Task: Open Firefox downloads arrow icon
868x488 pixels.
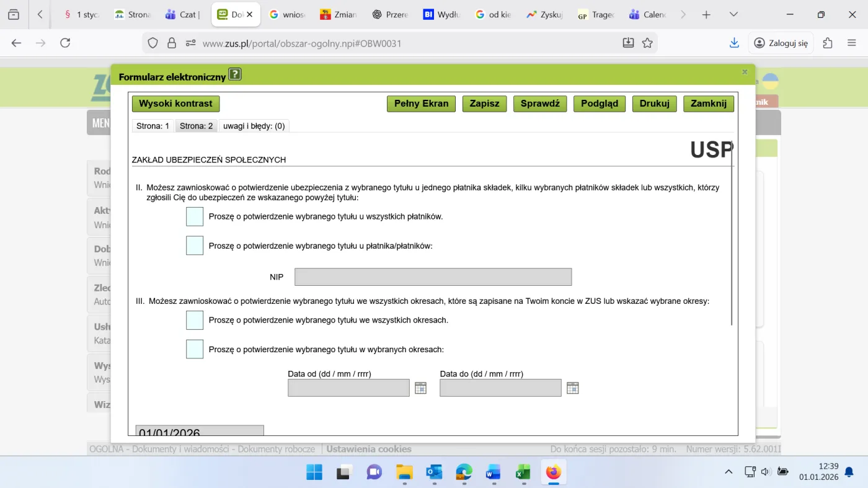Action: [x=734, y=43]
